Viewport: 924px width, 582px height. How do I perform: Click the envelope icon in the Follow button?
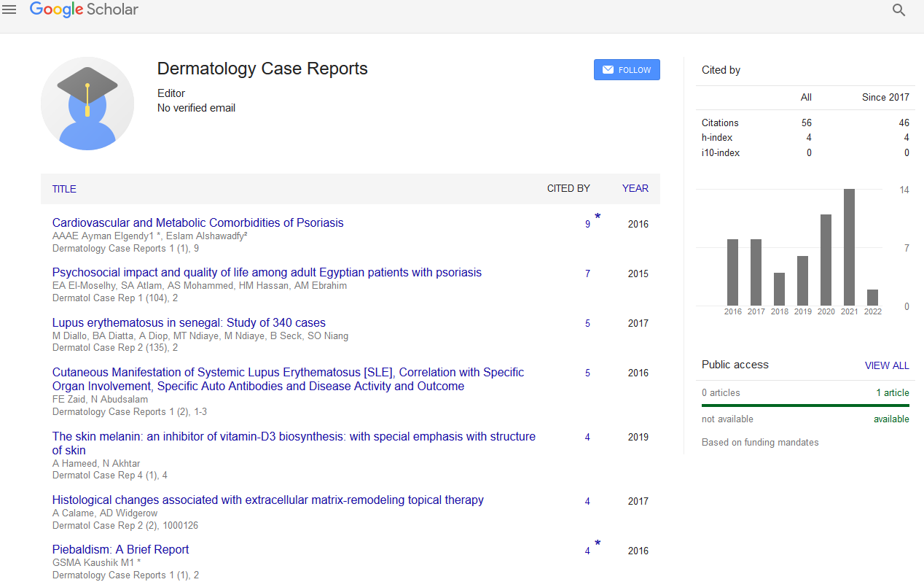tap(608, 70)
